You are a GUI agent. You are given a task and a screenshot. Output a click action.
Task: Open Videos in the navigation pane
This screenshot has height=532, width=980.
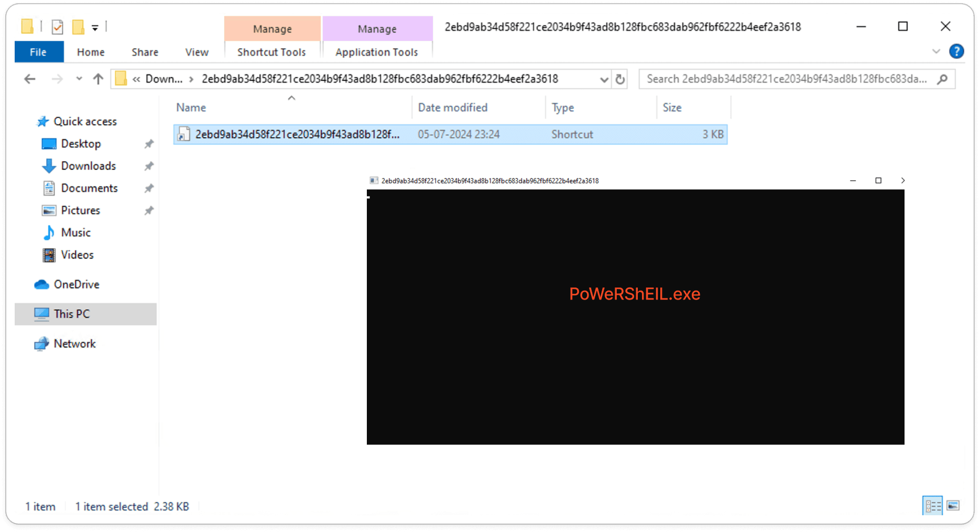coord(77,255)
